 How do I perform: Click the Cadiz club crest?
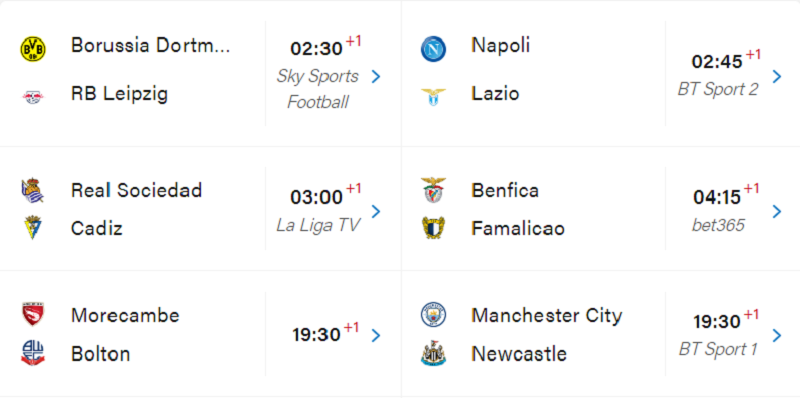(33, 228)
